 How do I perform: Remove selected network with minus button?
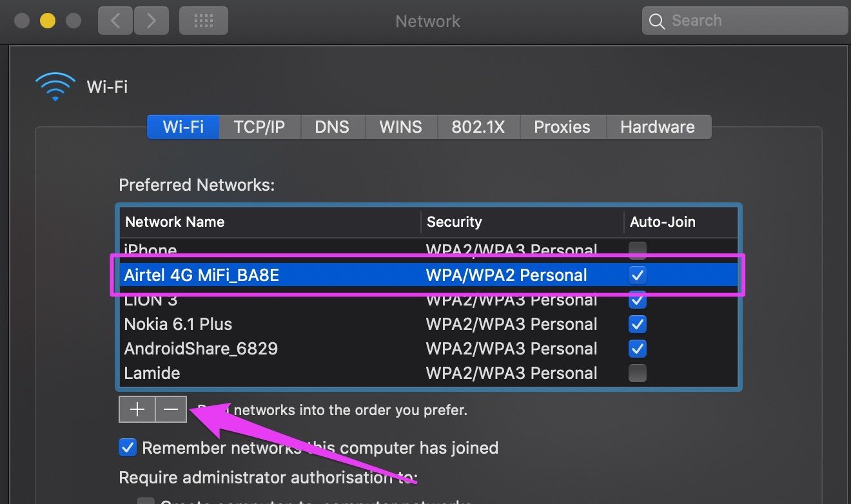click(x=171, y=409)
